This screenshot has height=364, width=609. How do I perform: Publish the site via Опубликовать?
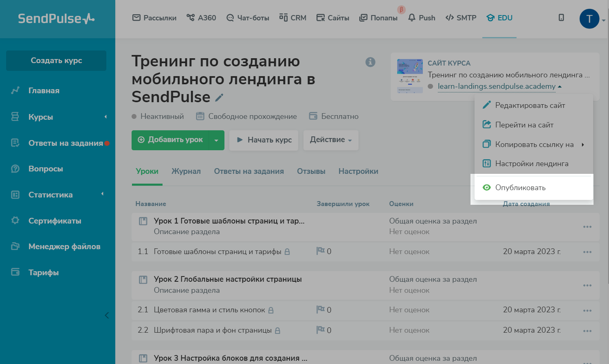[x=520, y=188]
